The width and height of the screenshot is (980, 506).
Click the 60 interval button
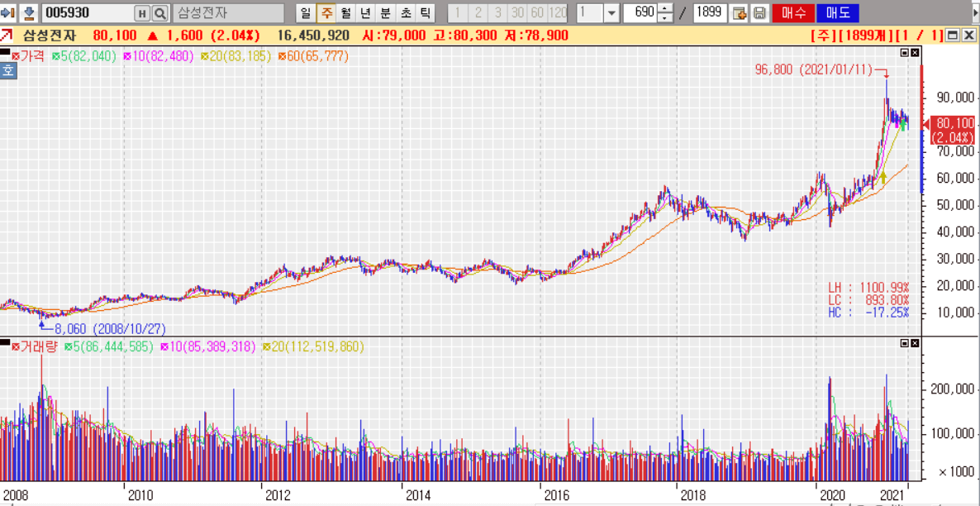point(538,12)
